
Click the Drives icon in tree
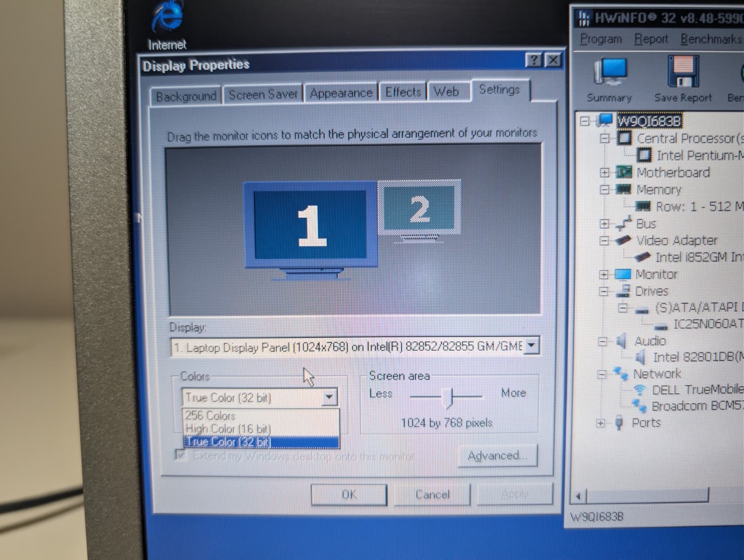click(623, 291)
